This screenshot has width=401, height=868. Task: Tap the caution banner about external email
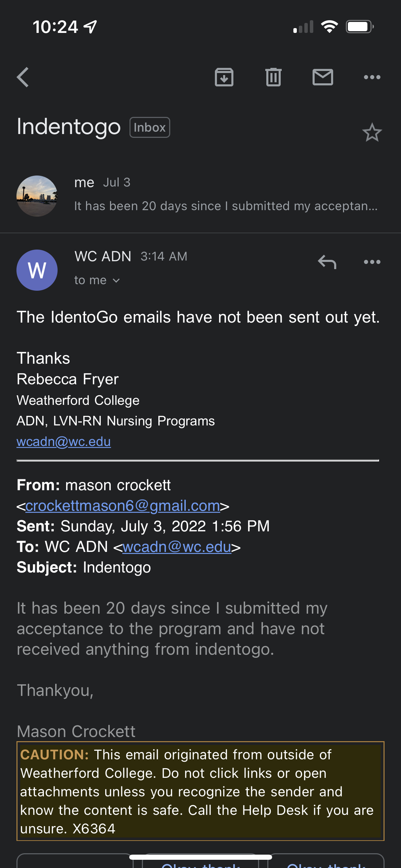(200, 791)
